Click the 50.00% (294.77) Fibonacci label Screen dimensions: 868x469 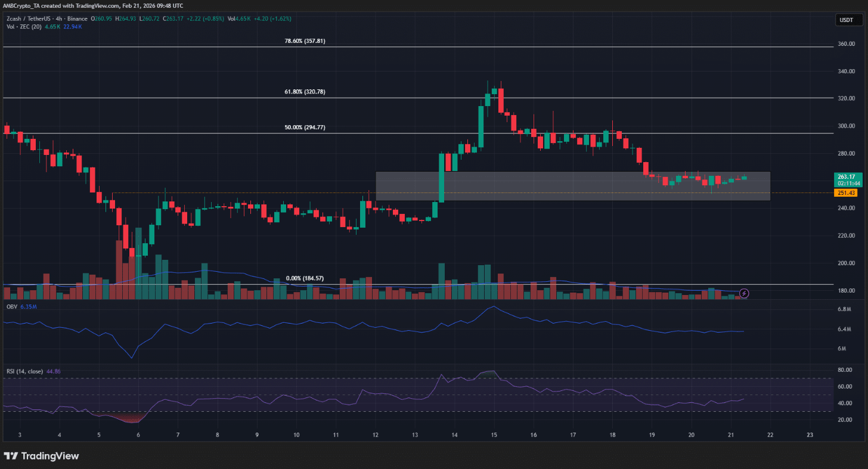(305, 128)
